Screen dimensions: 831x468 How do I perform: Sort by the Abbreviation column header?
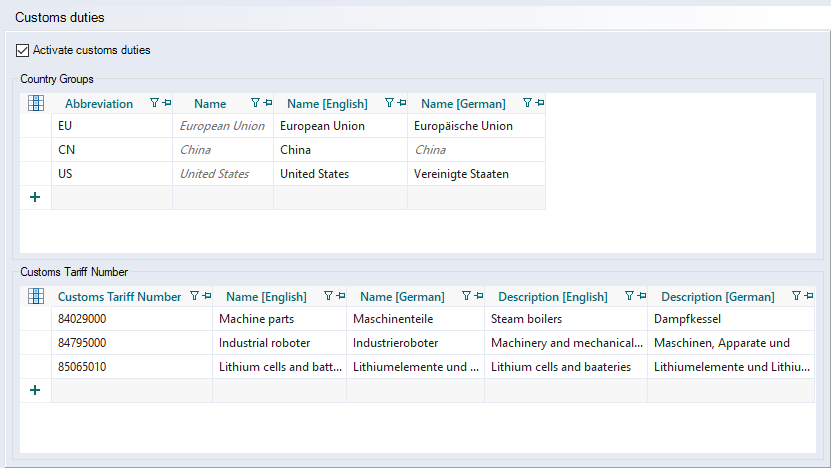pyautogui.click(x=99, y=104)
